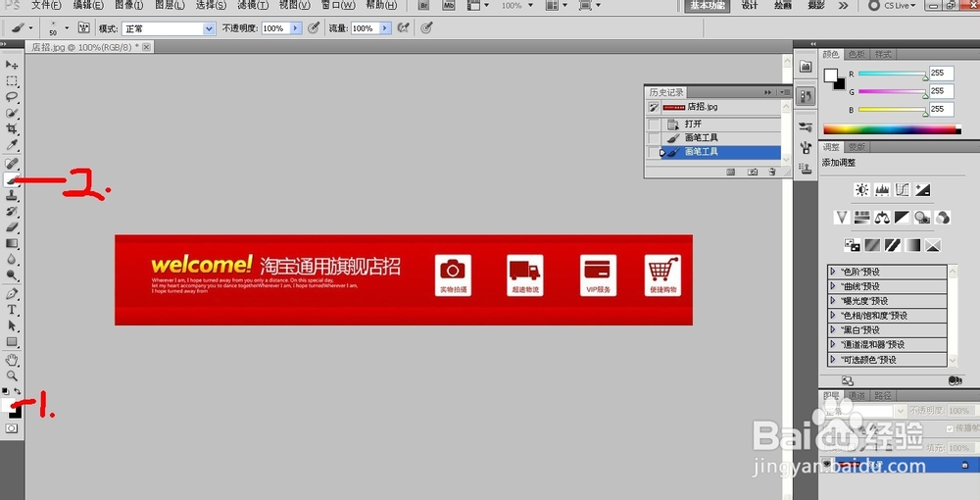Image resolution: width=980 pixels, height=500 pixels.
Task: Set history brush source on 打开 state
Action: [x=654, y=124]
